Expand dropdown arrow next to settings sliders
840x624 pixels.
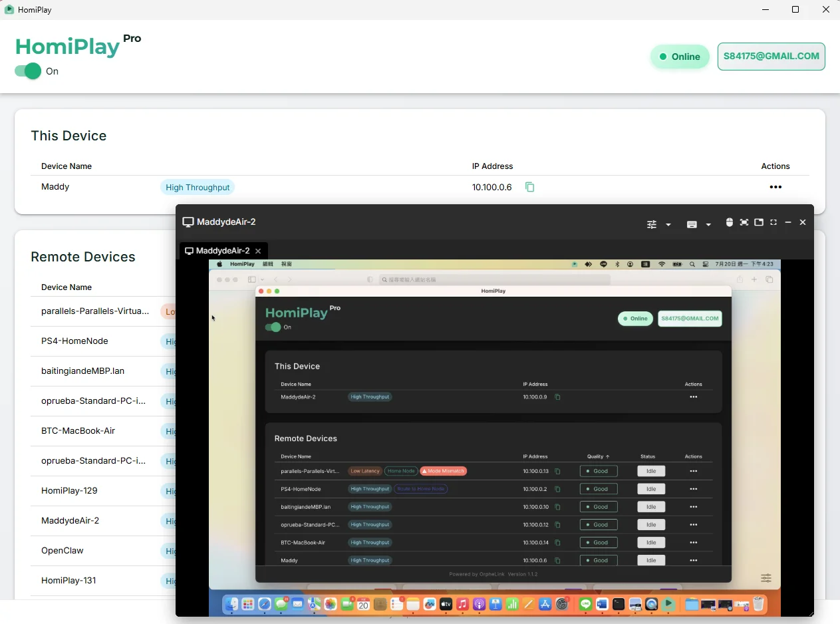[x=668, y=225]
